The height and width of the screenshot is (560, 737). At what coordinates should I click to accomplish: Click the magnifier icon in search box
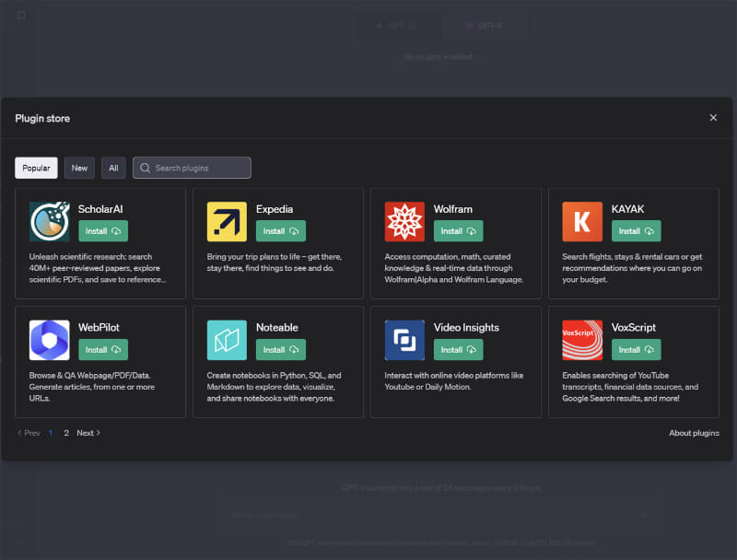[146, 168]
